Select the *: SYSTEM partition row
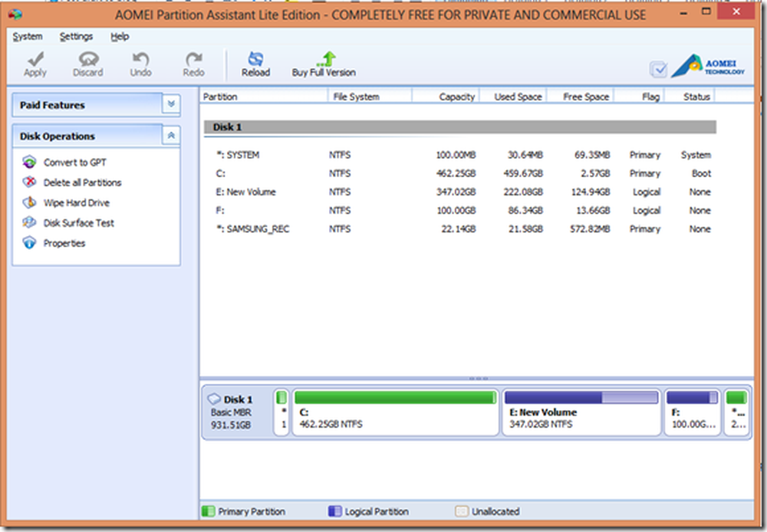767x532 pixels. pyautogui.click(x=459, y=155)
